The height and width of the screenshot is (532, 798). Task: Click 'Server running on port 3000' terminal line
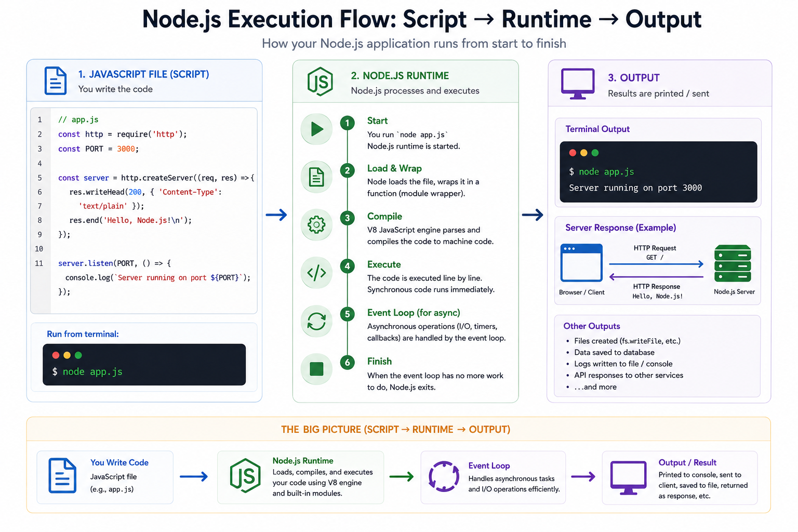pos(635,188)
